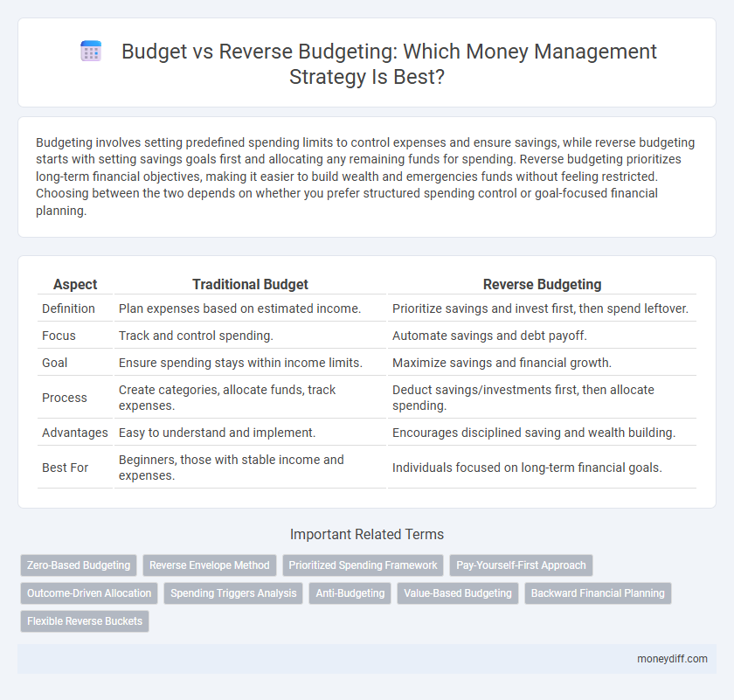
Task: Select the Zero-Based Budgeting tag
Action: coord(78,565)
